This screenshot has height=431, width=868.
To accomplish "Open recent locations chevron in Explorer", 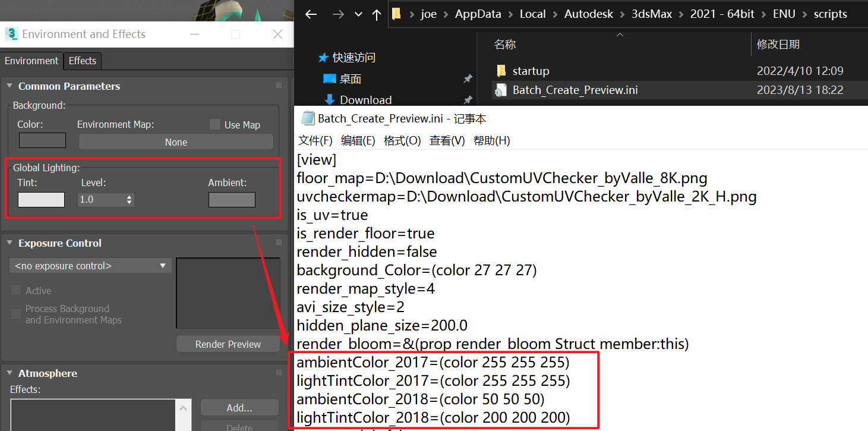I will (x=358, y=14).
